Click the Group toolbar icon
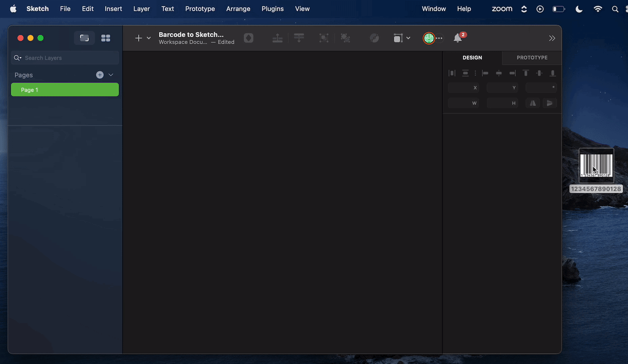The width and height of the screenshot is (628, 364). (324, 38)
